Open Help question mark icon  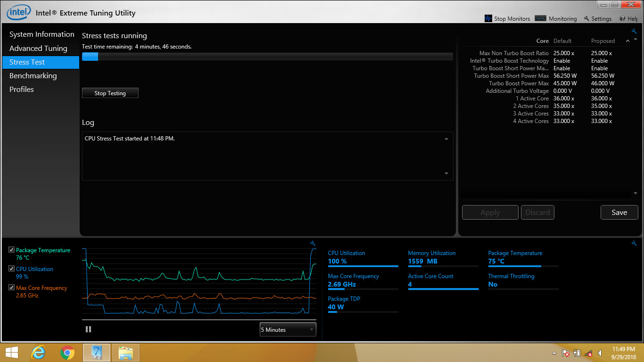click(622, 18)
